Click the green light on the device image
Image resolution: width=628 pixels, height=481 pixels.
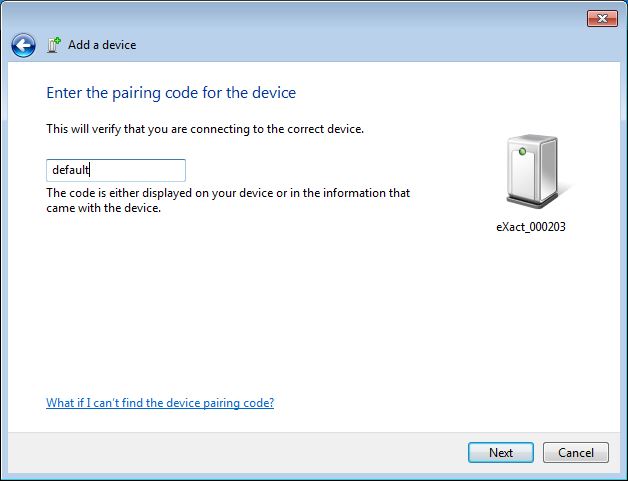point(521,151)
